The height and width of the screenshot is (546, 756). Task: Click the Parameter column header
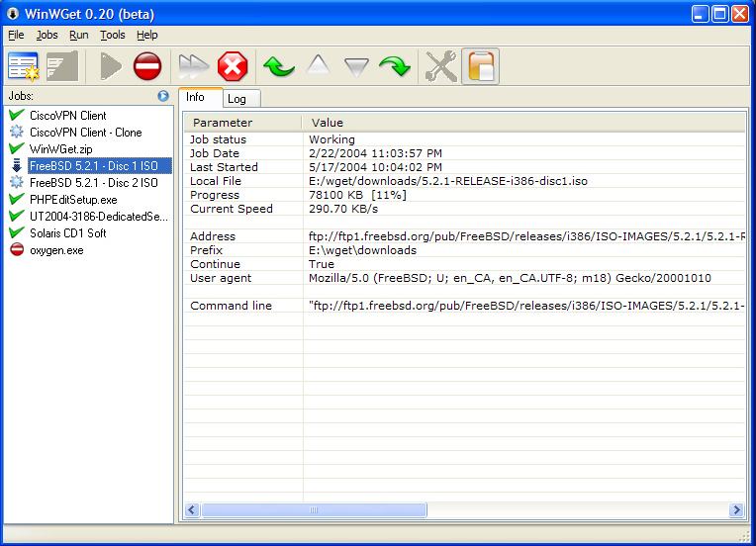tap(243, 123)
